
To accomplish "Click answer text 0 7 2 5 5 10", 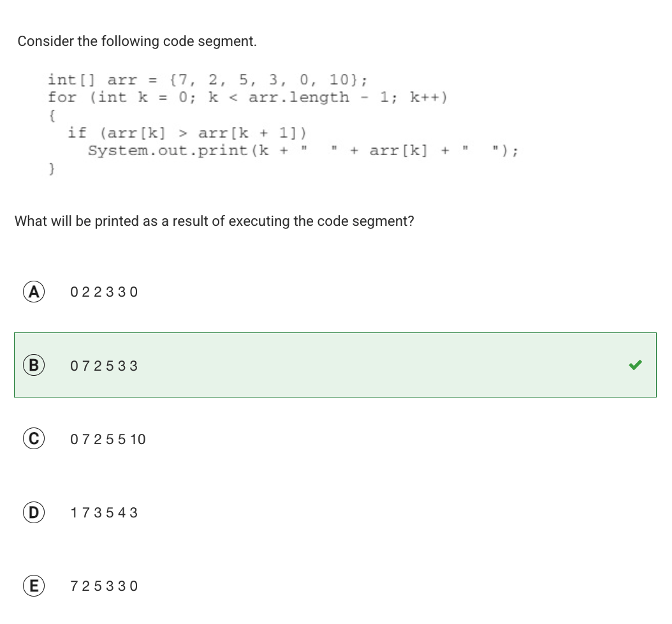I will (108, 439).
